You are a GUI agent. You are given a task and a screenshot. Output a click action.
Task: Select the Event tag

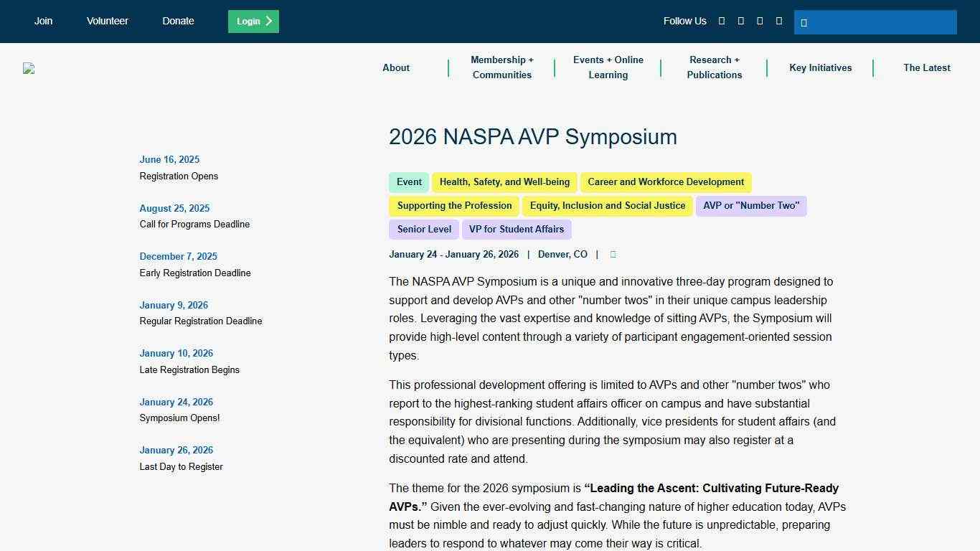[x=409, y=182]
